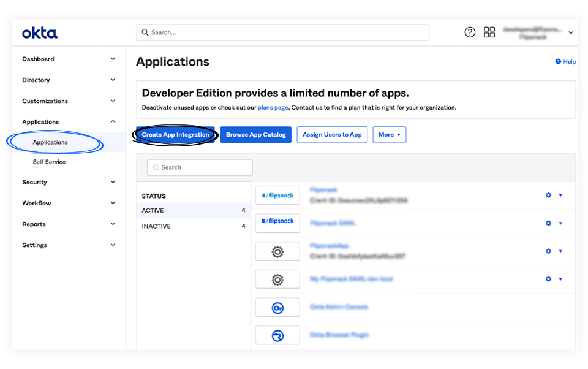Click the Applications page heading
The image size is (588, 369).
(173, 61)
